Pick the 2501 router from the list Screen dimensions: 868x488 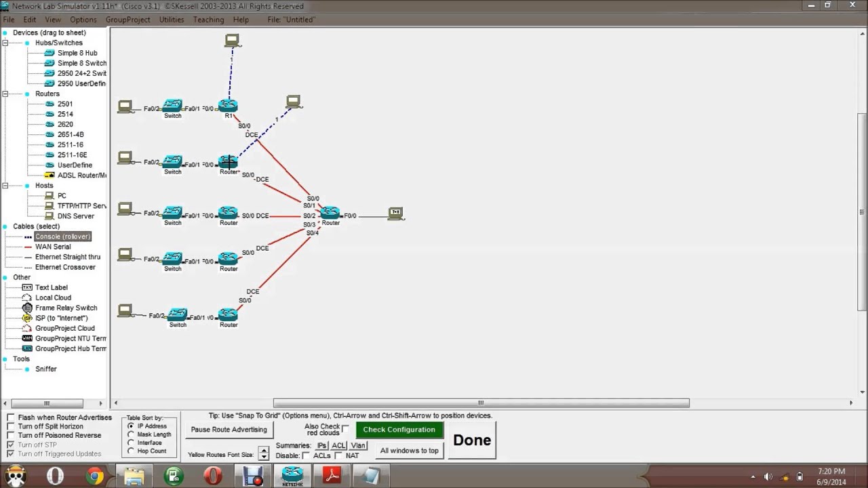click(65, 104)
